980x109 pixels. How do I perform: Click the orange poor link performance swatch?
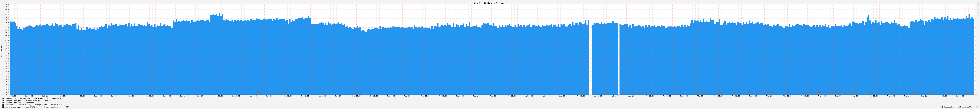[x=3, y=101]
